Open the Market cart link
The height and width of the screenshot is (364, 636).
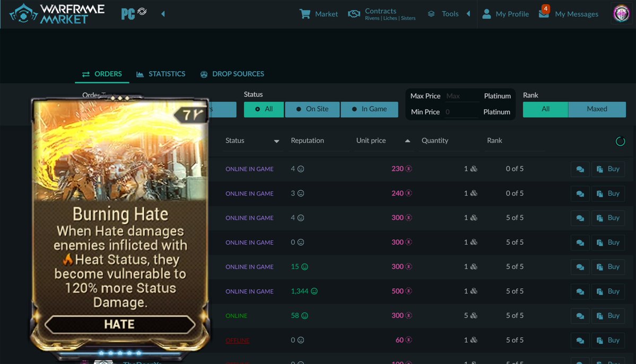(x=318, y=14)
